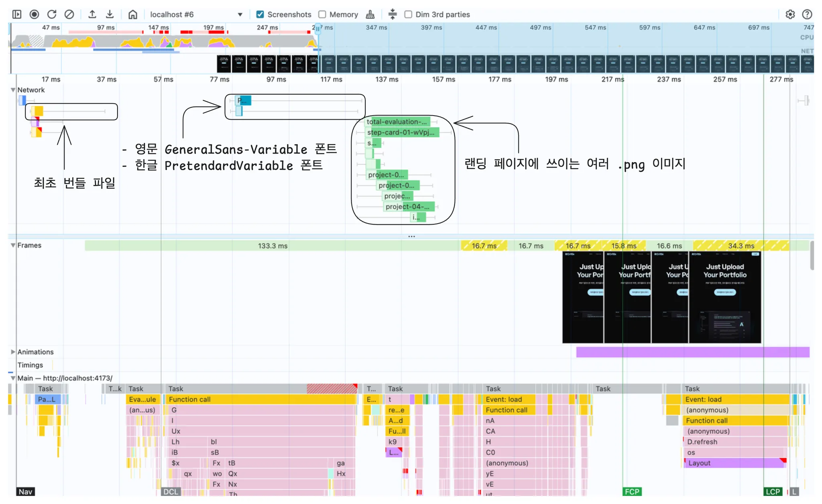Image resolution: width=822 pixels, height=504 pixels.
Task: Click the Record button
Action: point(35,14)
